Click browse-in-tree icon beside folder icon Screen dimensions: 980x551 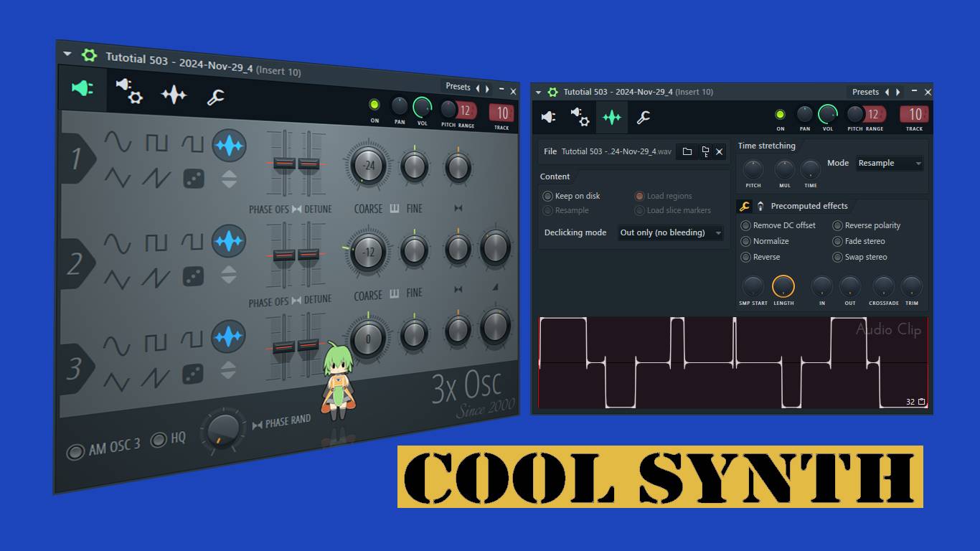[705, 151]
